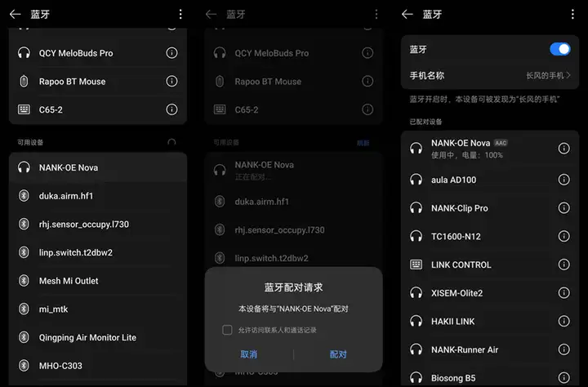Tap 取消 to cancel the pairing request
The width and height of the screenshot is (588, 387).
(248, 354)
